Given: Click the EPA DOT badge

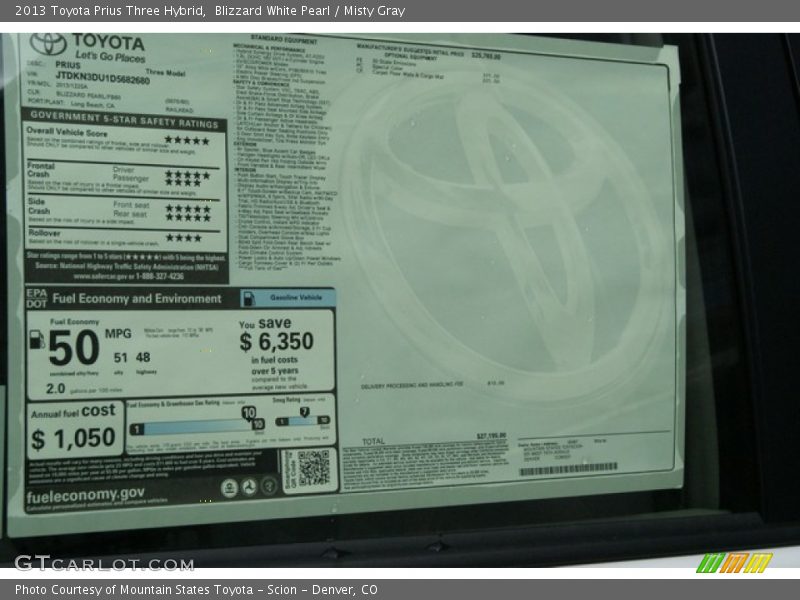Looking at the screenshot, I should [37, 298].
